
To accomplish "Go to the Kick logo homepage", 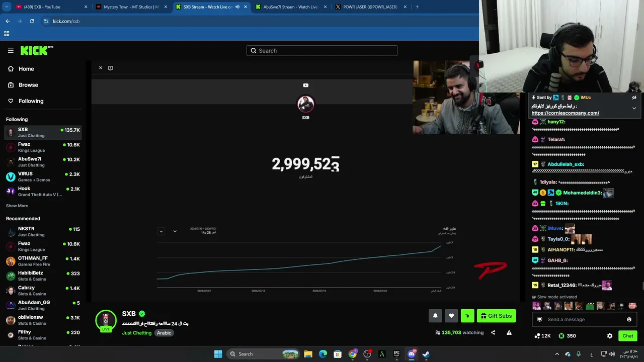I will coord(37,50).
